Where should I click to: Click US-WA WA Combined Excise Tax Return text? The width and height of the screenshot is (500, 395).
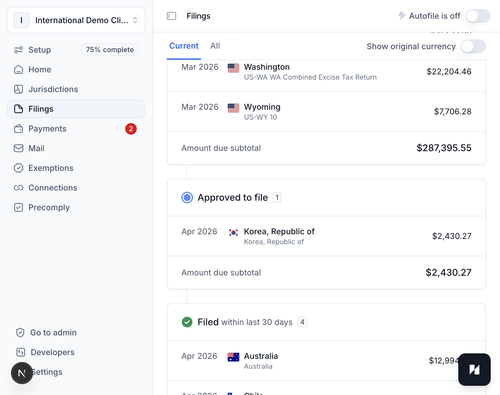[310, 77]
